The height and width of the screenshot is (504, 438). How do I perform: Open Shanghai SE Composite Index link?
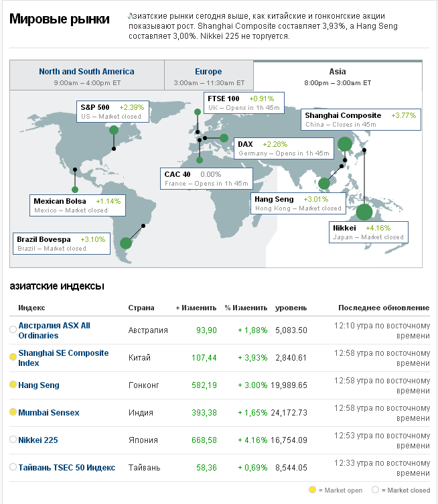tap(63, 358)
